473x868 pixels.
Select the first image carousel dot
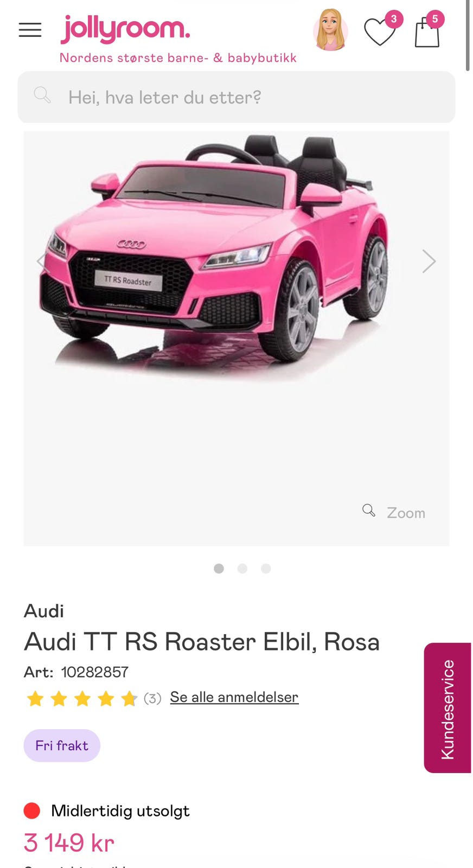point(219,569)
